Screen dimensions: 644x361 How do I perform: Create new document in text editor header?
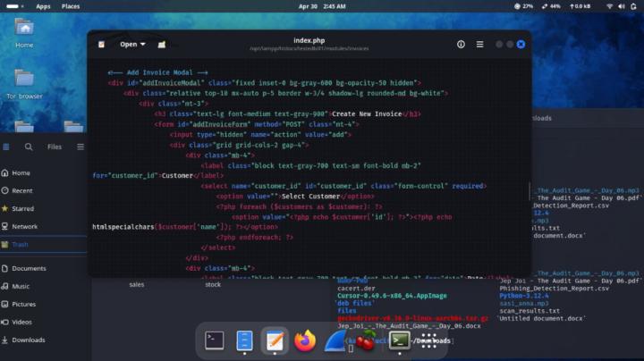coord(162,44)
